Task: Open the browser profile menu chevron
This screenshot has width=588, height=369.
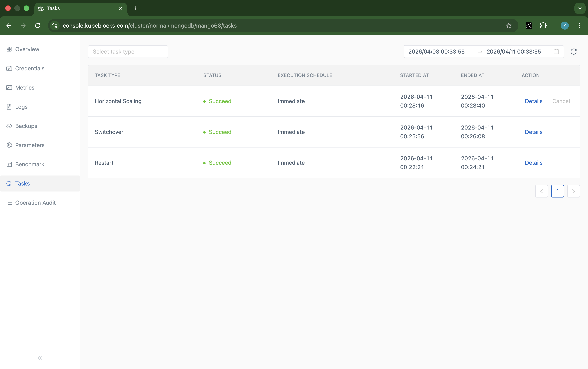Action: (x=580, y=8)
